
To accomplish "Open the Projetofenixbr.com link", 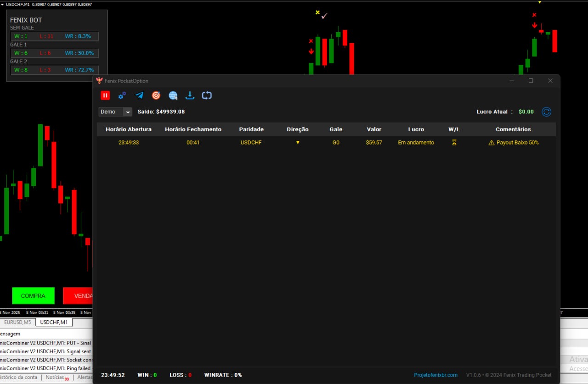I will pyautogui.click(x=435, y=375).
